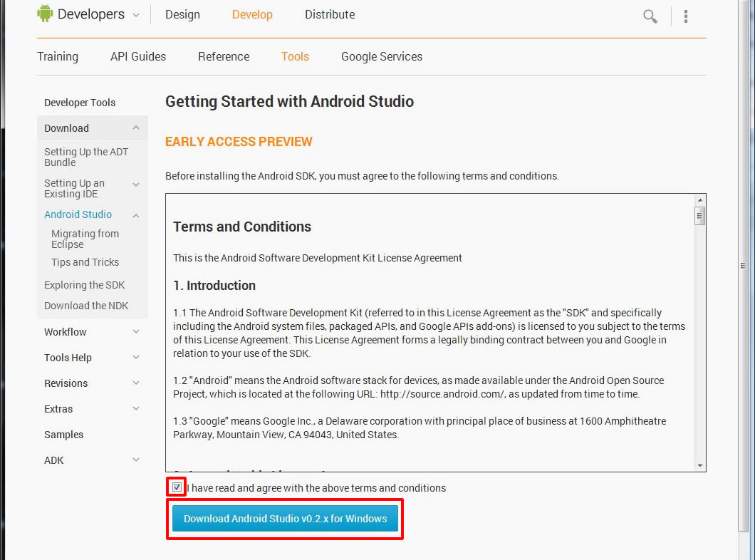
Task: Expand the Setting Up an Existing IDE chevron
Action: tap(136, 185)
